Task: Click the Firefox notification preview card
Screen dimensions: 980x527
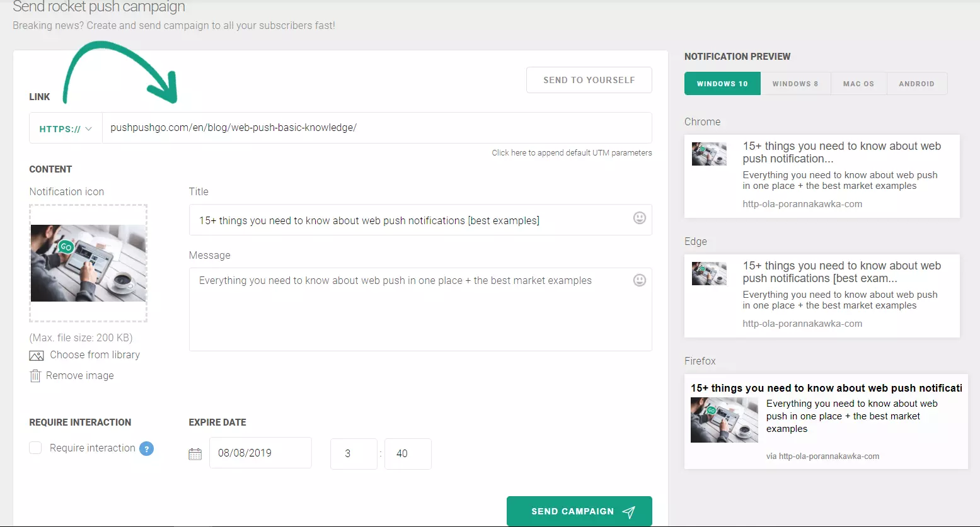Action: (x=826, y=422)
